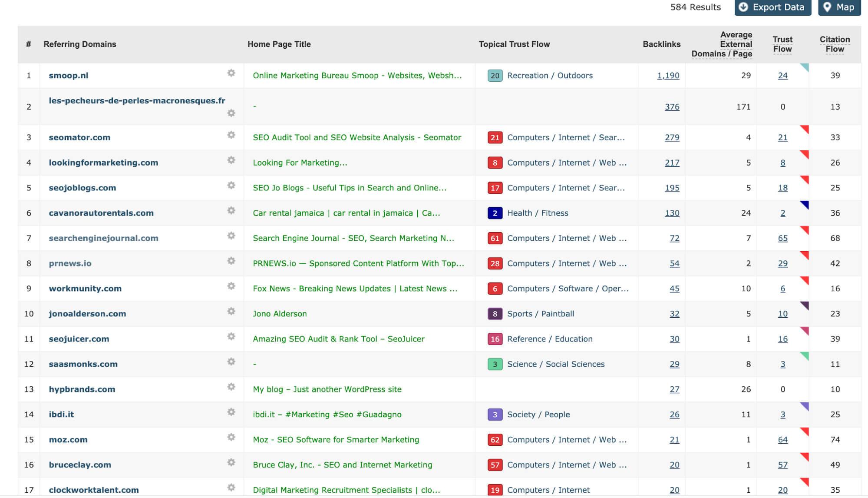The width and height of the screenshot is (868, 498).
Task: Click the gear icon beside seomator.com
Action: tap(231, 135)
